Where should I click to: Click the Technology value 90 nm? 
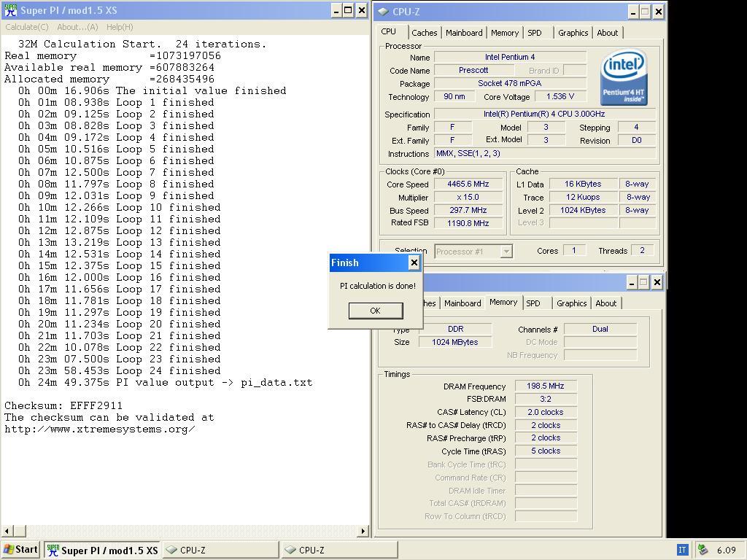click(x=454, y=96)
